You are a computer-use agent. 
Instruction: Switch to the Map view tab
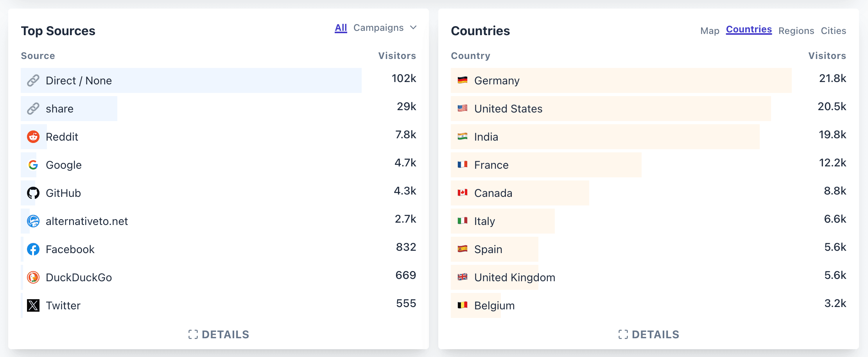pos(710,31)
